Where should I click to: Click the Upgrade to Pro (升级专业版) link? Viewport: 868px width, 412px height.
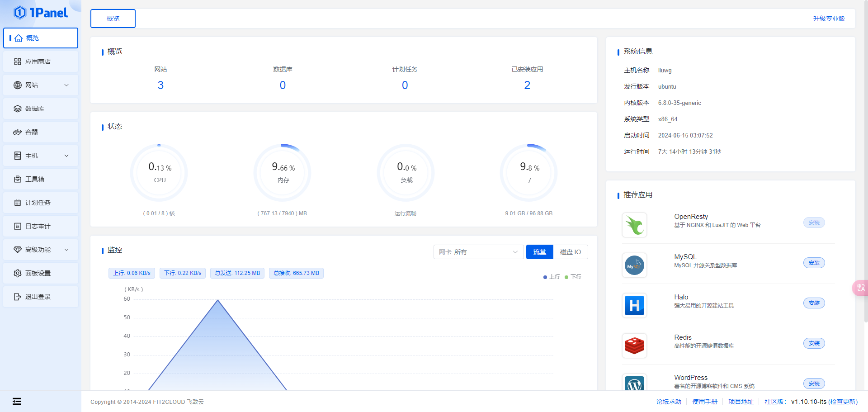(829, 19)
